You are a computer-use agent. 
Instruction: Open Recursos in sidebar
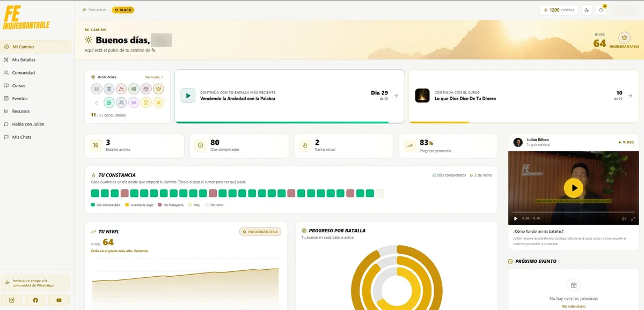(36, 111)
